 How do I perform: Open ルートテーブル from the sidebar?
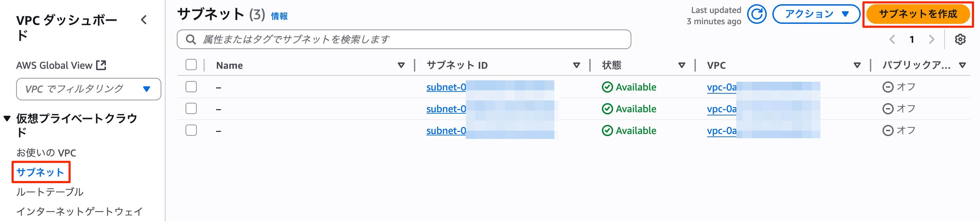pyautogui.click(x=50, y=193)
